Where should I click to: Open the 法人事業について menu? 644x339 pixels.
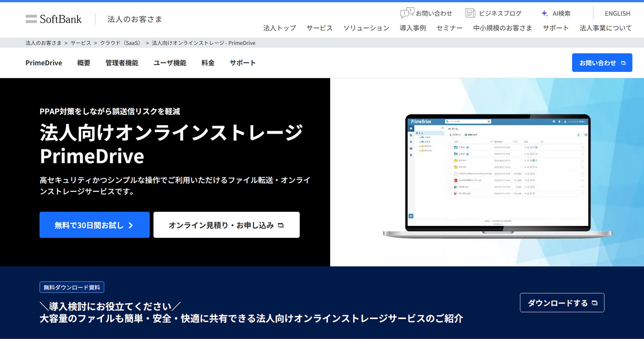coord(606,28)
